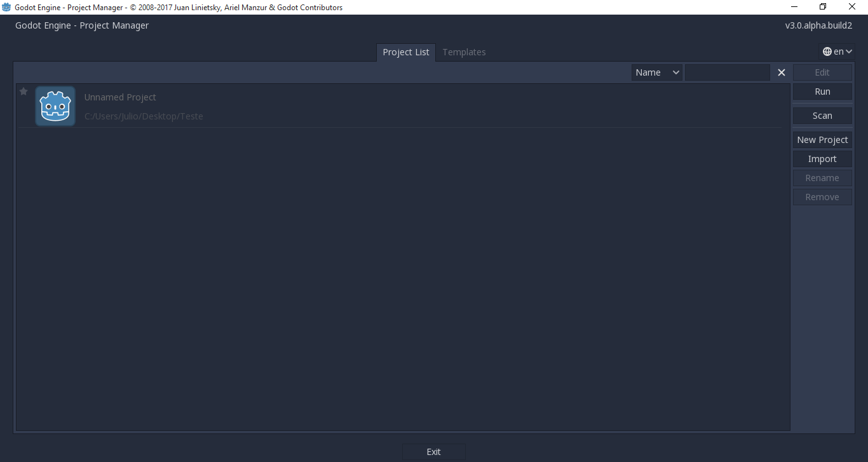The image size is (868, 462).
Task: Click the Scan button
Action: click(x=822, y=115)
